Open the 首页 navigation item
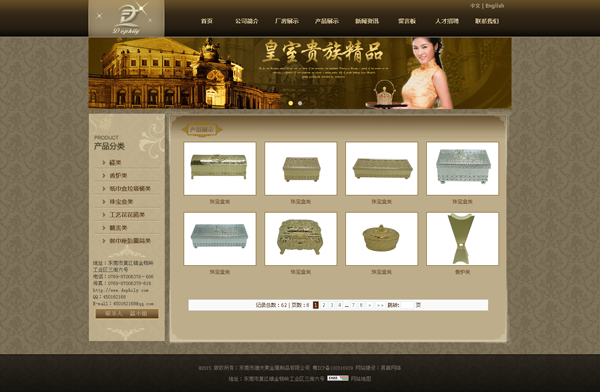The height and width of the screenshot is (392, 600). 207,21
